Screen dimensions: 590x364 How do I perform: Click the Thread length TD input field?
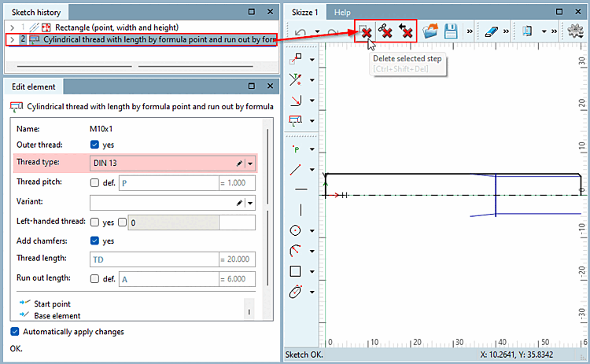click(x=154, y=259)
